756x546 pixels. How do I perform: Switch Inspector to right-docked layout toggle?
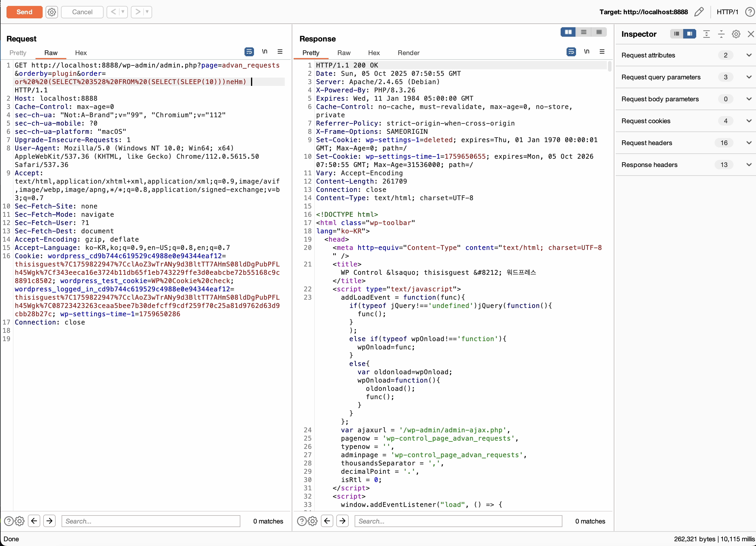(x=689, y=34)
